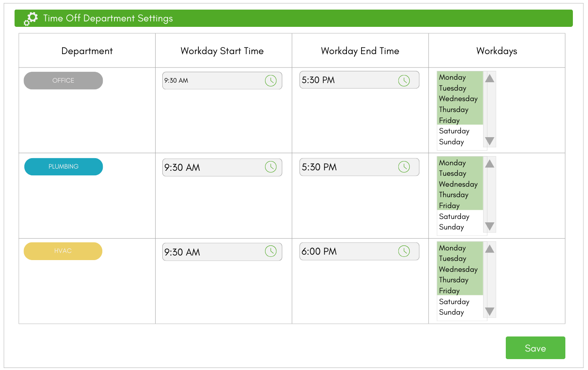Select Saturday in Office workdays list

pos(454,131)
